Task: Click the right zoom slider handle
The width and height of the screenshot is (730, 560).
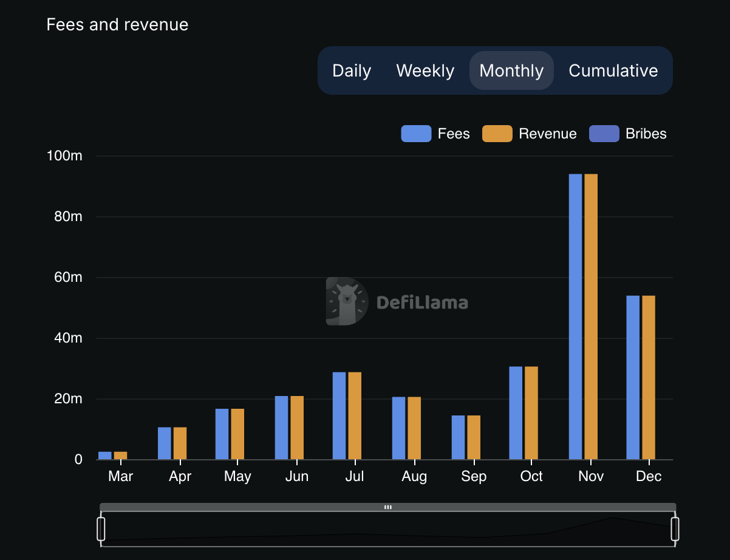Action: (x=675, y=528)
